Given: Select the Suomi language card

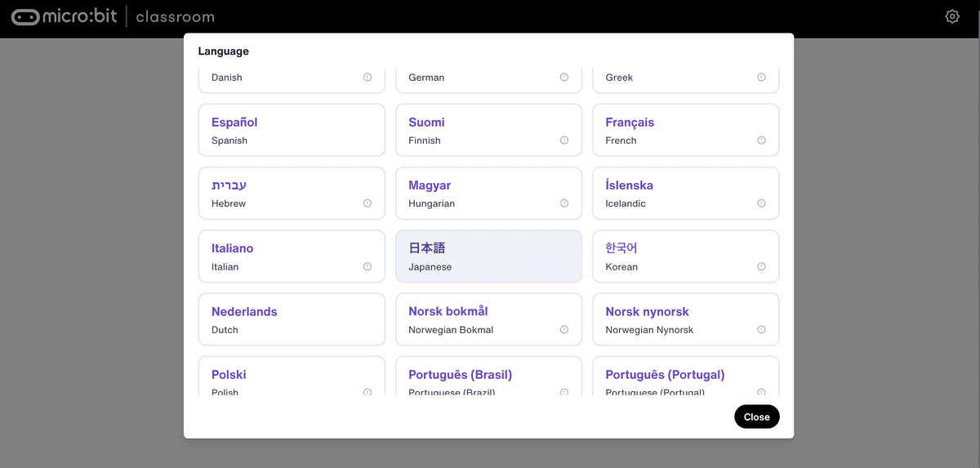Looking at the screenshot, I should [x=488, y=130].
